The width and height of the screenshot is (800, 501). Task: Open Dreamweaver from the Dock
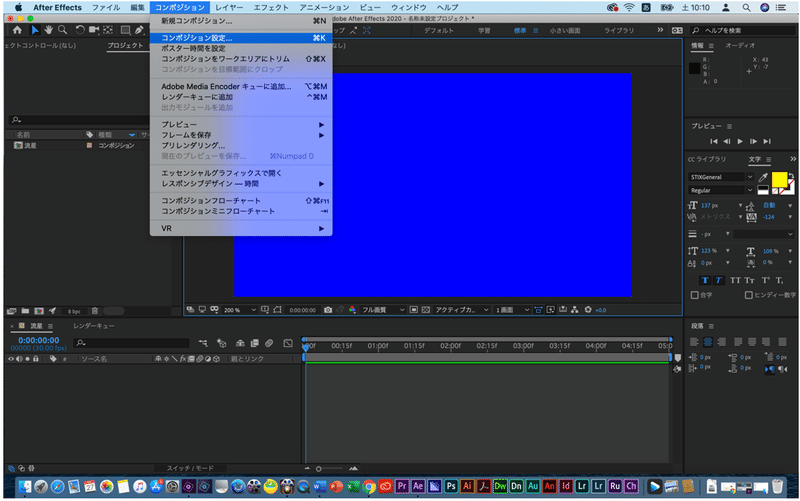499,486
